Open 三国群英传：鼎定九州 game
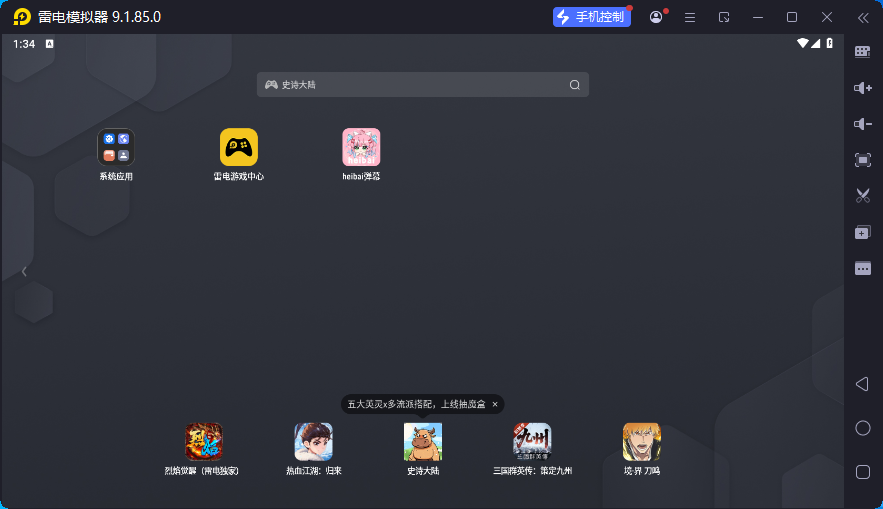 532,441
